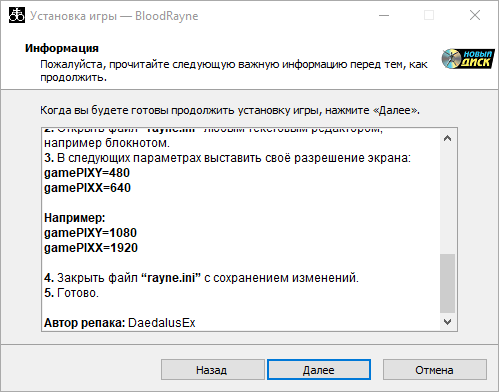This screenshot has width=499, height=392.
Task: Minimize the installer window
Action: pos(384,15)
